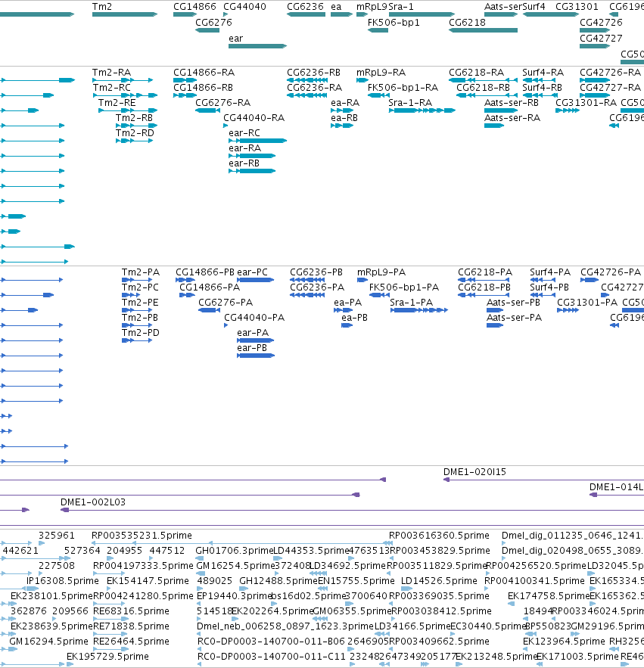The height and width of the screenshot is (668, 644).
Task: Click the IP16308.5prime EST label
Action: coord(63,581)
